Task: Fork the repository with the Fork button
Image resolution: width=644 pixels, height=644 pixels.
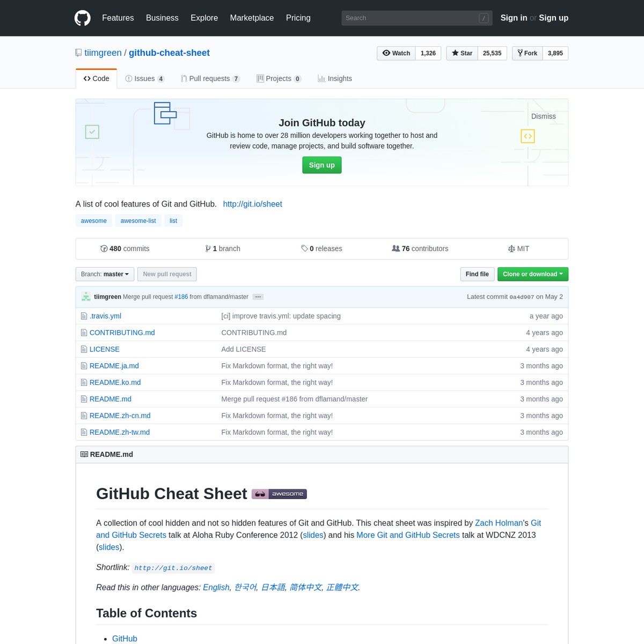Action: point(528,53)
